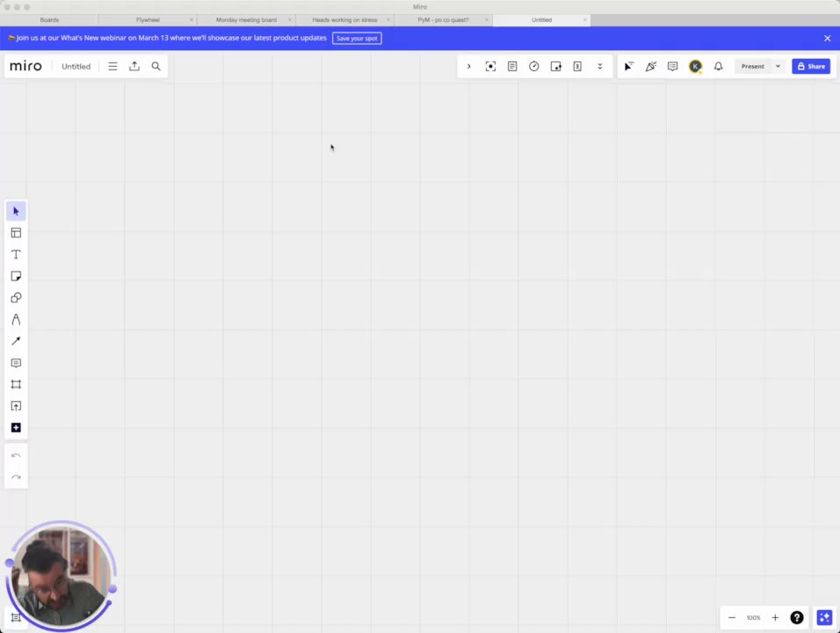This screenshot has height=633, width=840.
Task: Switch to PyM - po co quest? tab
Action: tap(443, 20)
